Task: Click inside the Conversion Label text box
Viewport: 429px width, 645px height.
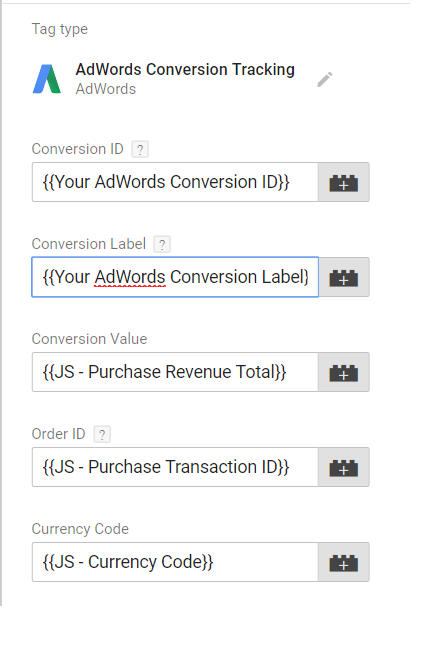Action: (175, 277)
